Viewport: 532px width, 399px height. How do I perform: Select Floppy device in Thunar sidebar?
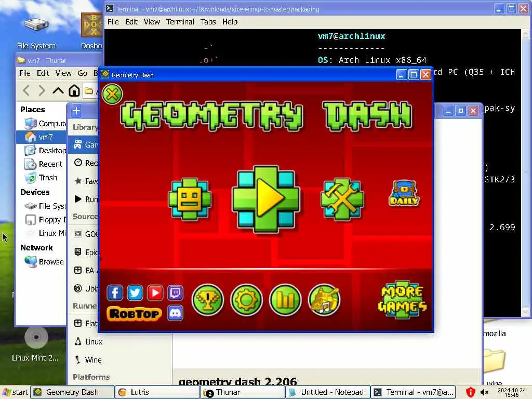coord(42,220)
